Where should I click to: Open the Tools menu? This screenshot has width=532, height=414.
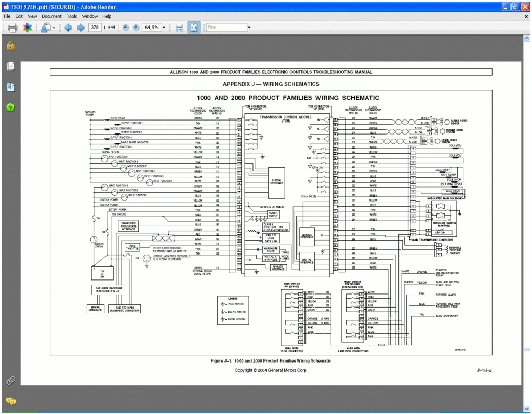72,16
